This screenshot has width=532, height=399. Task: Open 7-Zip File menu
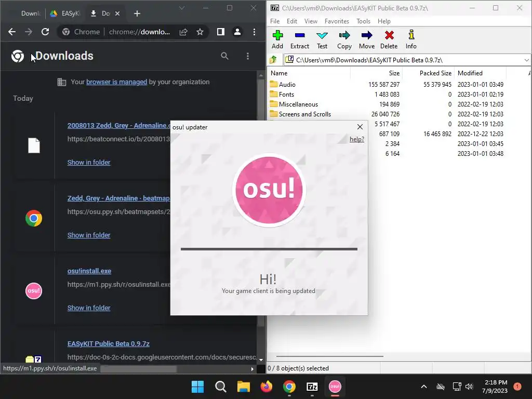[x=275, y=21]
